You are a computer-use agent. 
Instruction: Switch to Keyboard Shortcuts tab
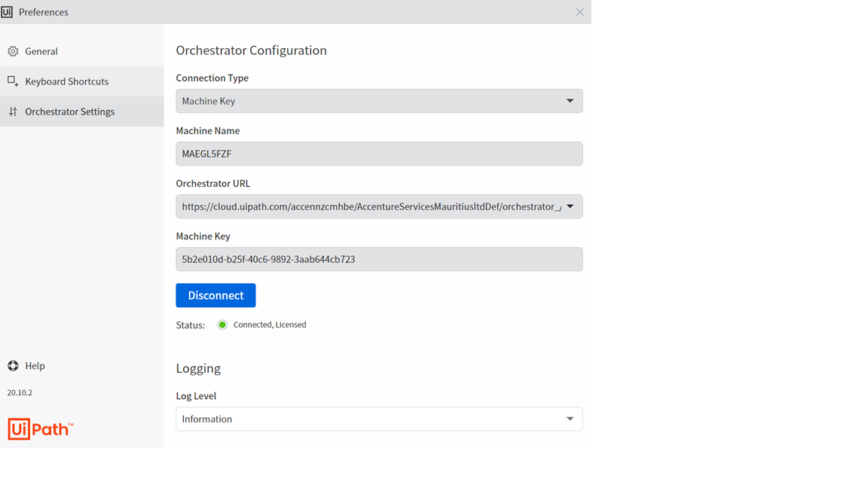pos(66,81)
